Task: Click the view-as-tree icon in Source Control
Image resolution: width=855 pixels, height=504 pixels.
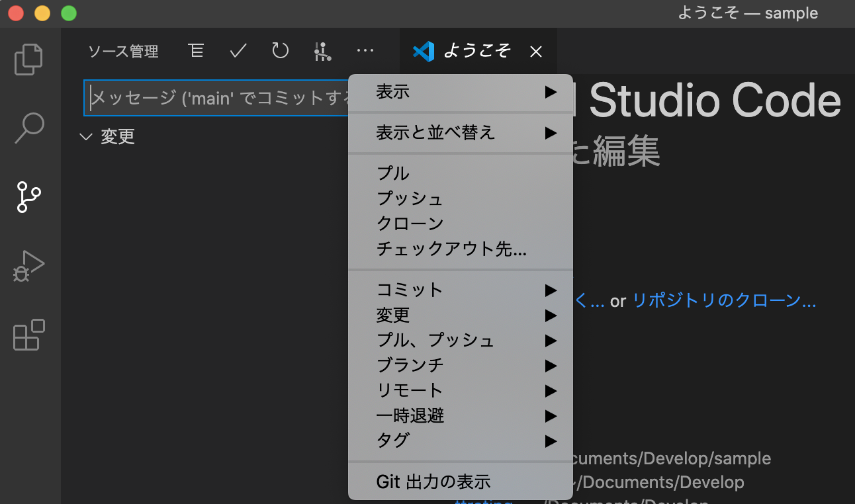Action: tap(196, 50)
